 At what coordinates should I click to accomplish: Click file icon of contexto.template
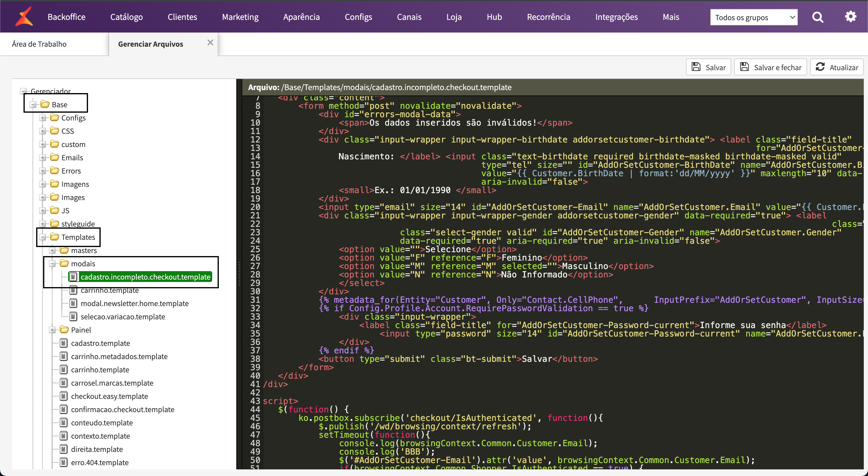click(64, 436)
